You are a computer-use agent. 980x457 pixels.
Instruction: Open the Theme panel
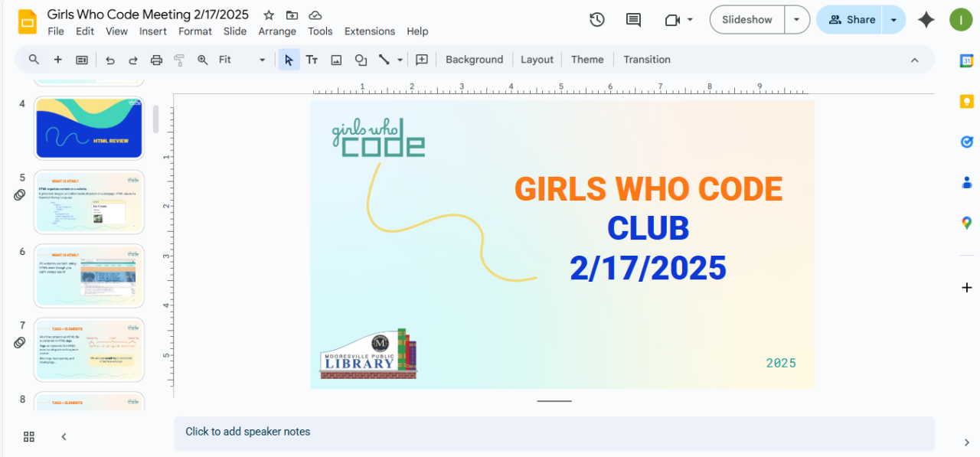(587, 60)
